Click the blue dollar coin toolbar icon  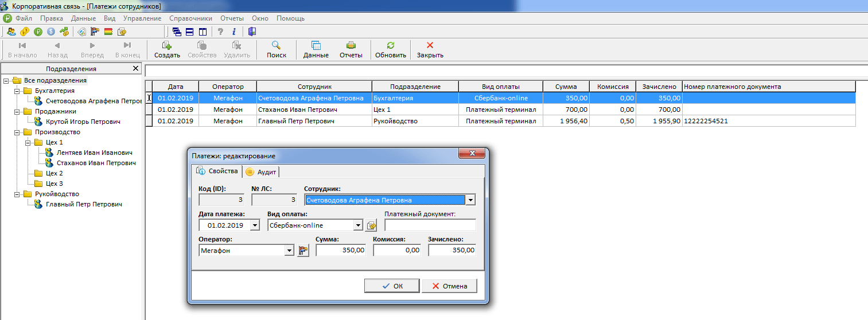point(51,32)
